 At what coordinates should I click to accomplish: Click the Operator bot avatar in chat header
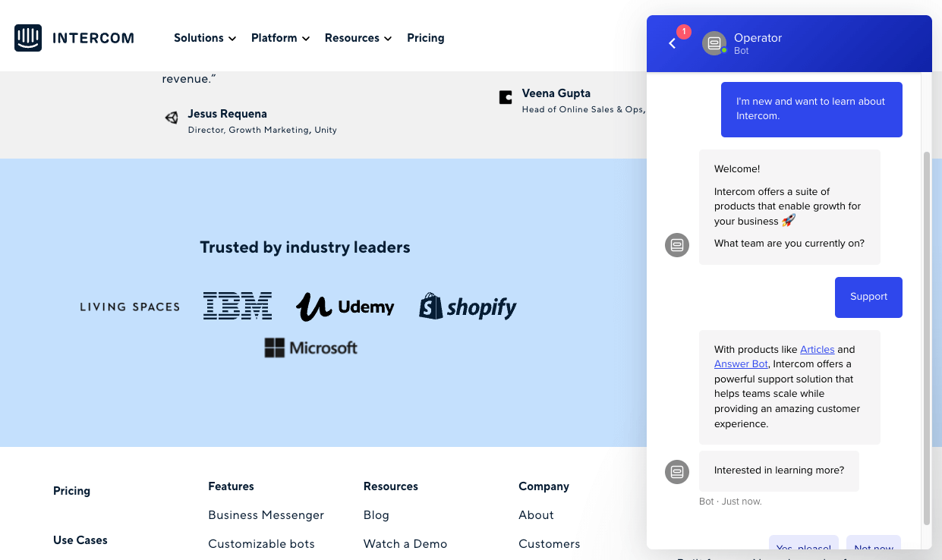[x=714, y=43]
